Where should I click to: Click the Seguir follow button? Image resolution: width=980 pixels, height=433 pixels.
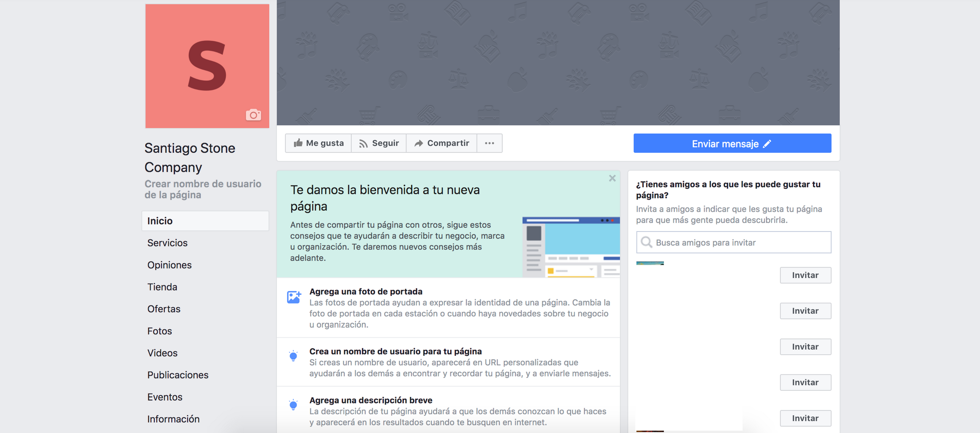379,143
